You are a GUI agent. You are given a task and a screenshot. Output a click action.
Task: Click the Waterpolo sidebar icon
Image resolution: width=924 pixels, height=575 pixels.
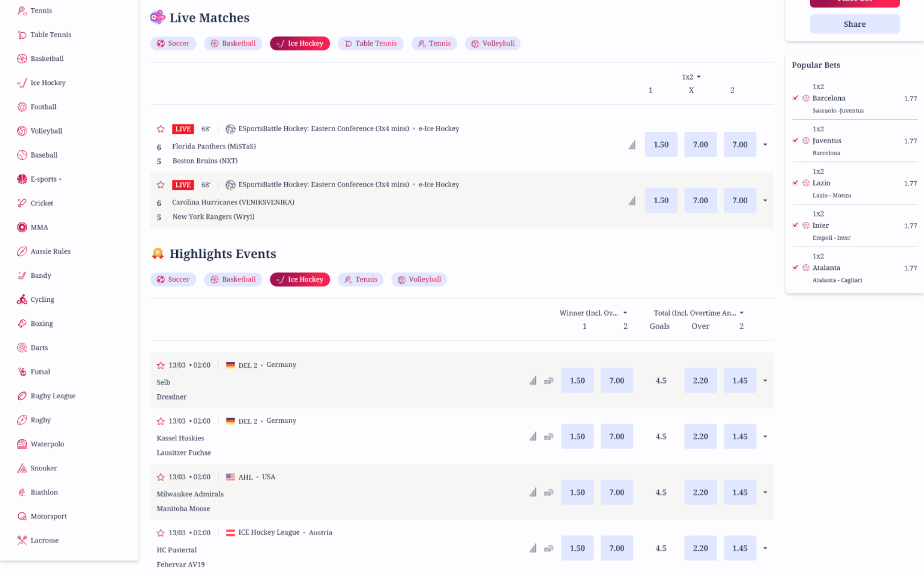point(22,444)
